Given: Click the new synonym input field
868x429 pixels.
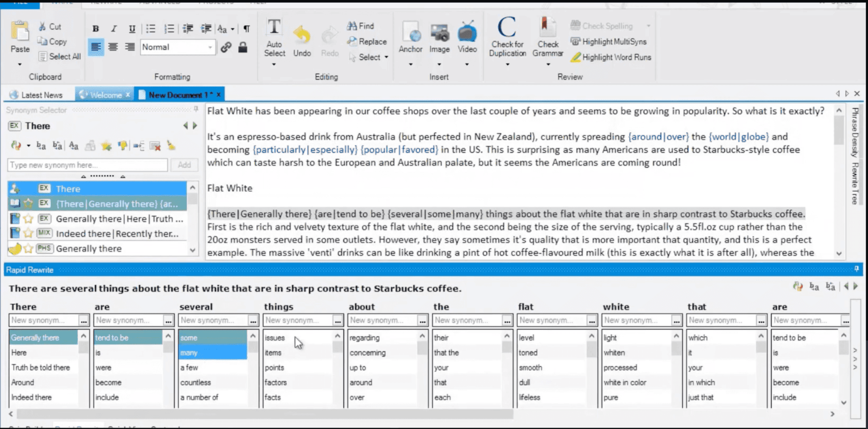Looking at the screenshot, I should pyautogui.click(x=87, y=165).
